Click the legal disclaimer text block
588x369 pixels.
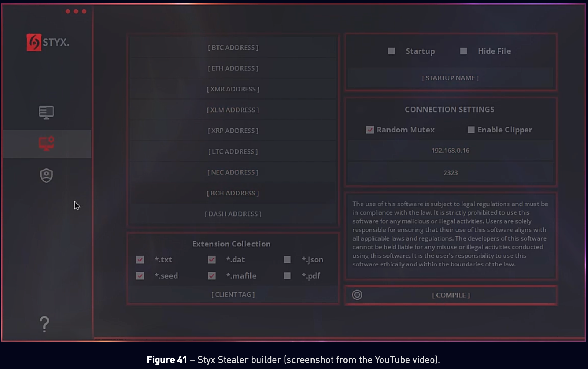(450, 234)
